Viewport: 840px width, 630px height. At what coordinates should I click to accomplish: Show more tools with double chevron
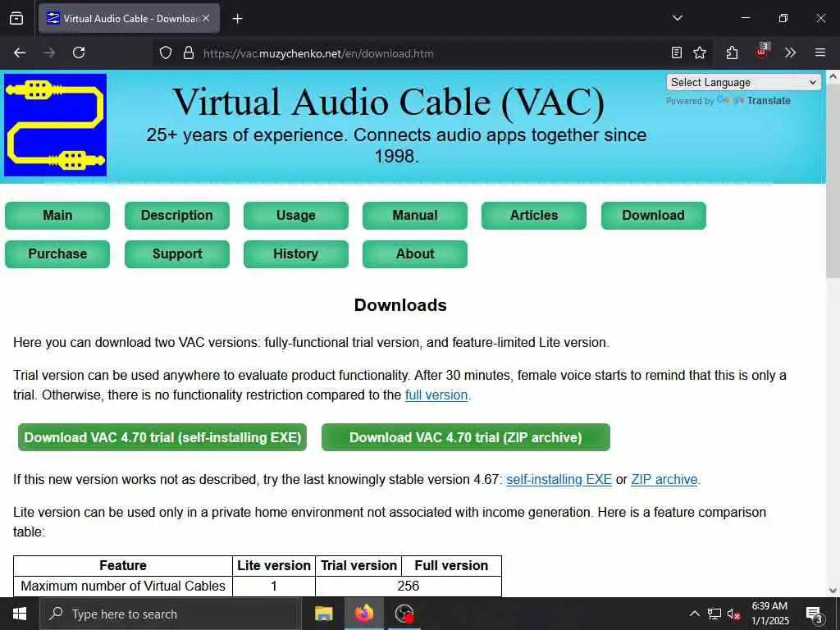(790, 52)
